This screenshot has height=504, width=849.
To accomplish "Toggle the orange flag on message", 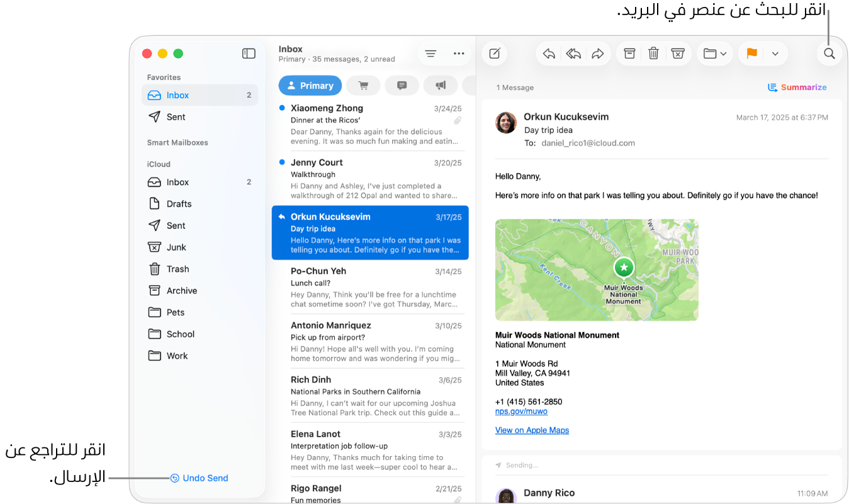I will point(751,54).
